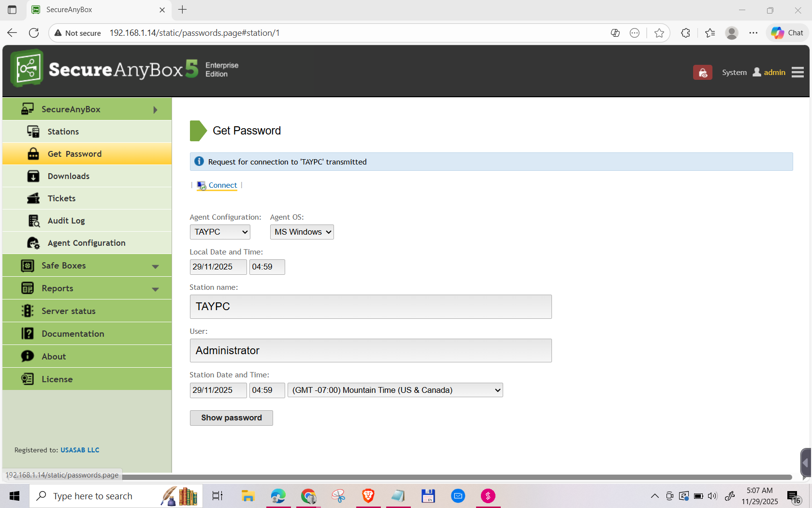
Task: Click the Station Time field
Action: (x=267, y=390)
